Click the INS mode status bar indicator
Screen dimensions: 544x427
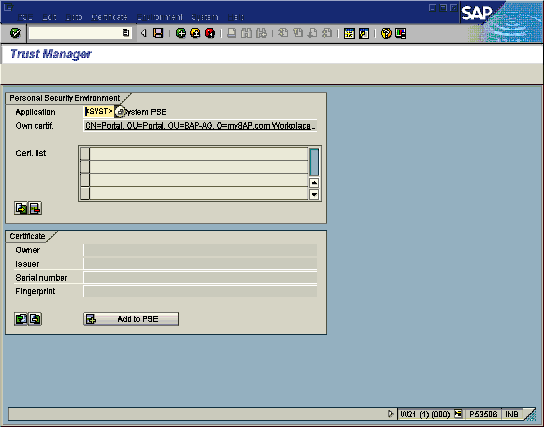(x=512, y=414)
